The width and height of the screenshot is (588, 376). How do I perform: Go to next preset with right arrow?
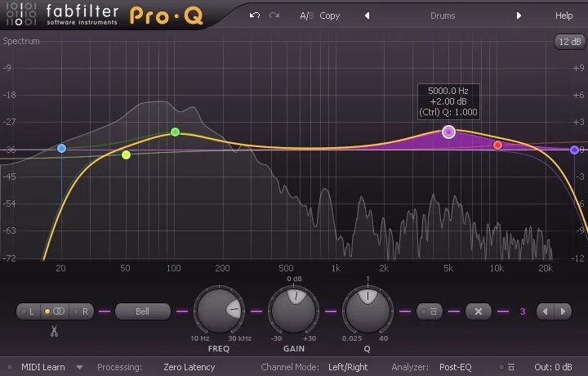coord(519,16)
